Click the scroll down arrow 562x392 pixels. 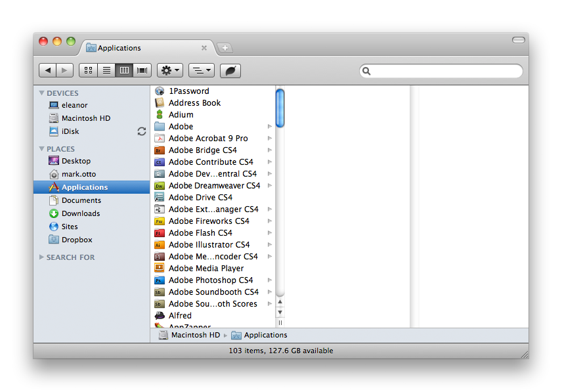point(280,313)
